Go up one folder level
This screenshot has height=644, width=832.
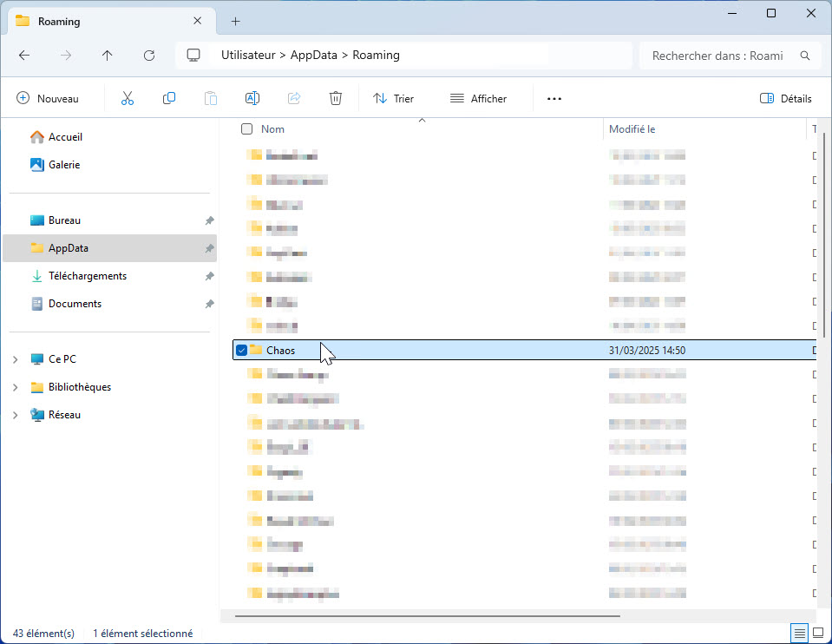point(108,56)
